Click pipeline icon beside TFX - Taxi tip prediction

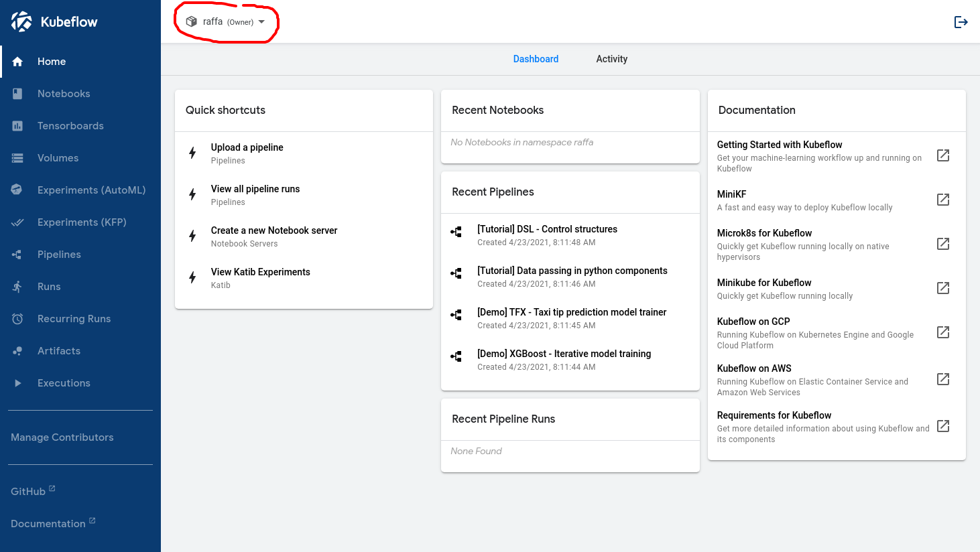coord(456,315)
